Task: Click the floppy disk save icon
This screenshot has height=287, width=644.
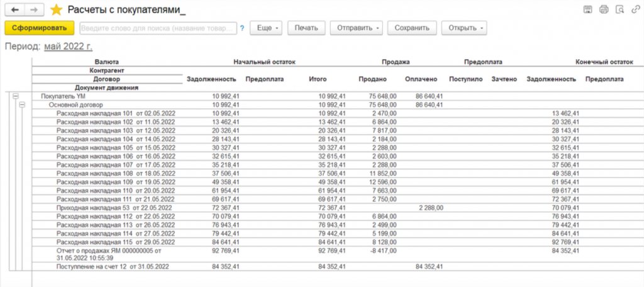Action: click(x=587, y=9)
